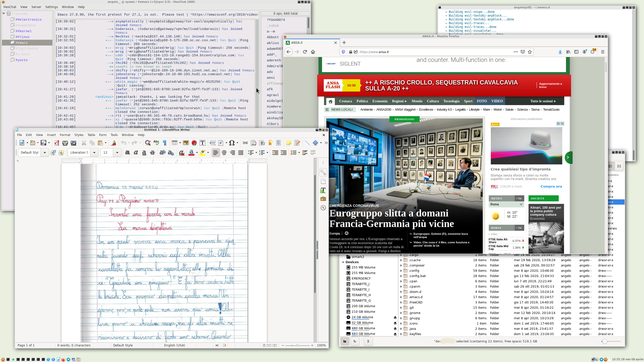Image resolution: width=644 pixels, height=362 pixels.
Task: Expand the .config folder row
Action: pos(401,271)
